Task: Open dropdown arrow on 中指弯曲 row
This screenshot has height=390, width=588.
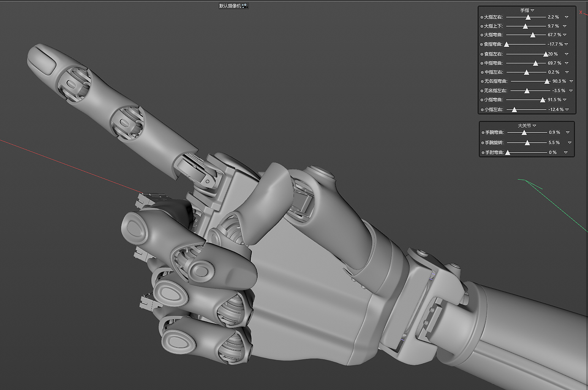Action: tap(566, 63)
